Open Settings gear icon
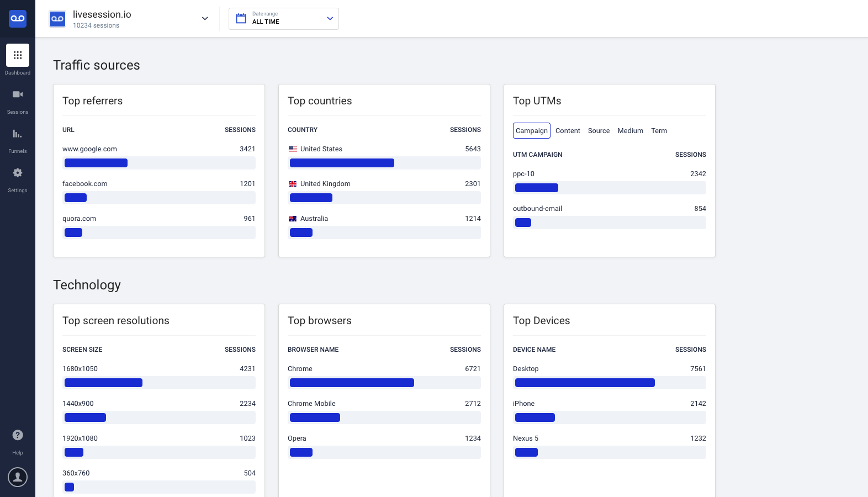868x497 pixels. (x=18, y=173)
